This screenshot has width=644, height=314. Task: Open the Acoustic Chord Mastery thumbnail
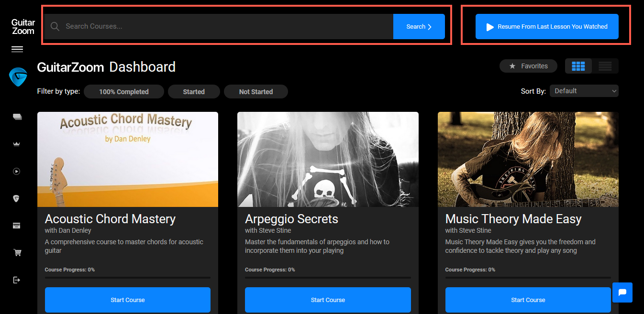(128, 160)
